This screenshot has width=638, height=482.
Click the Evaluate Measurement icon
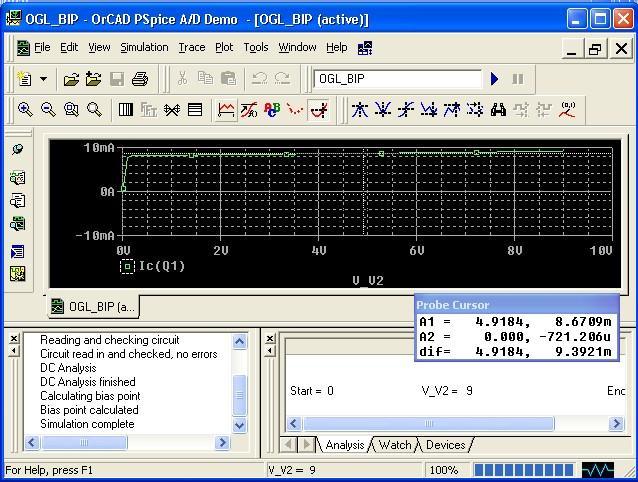click(249, 110)
